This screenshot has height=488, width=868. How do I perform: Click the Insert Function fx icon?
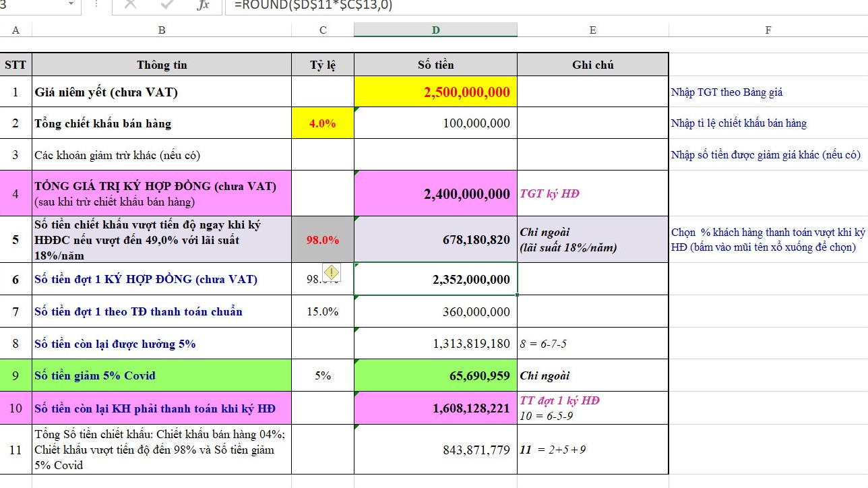click(x=202, y=5)
